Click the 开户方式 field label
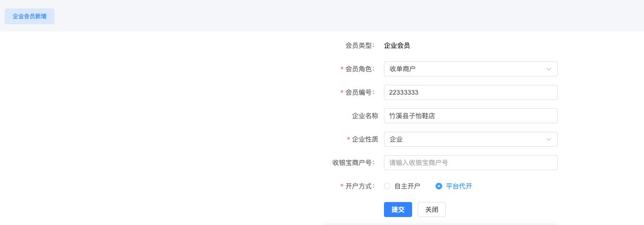 tap(360, 186)
